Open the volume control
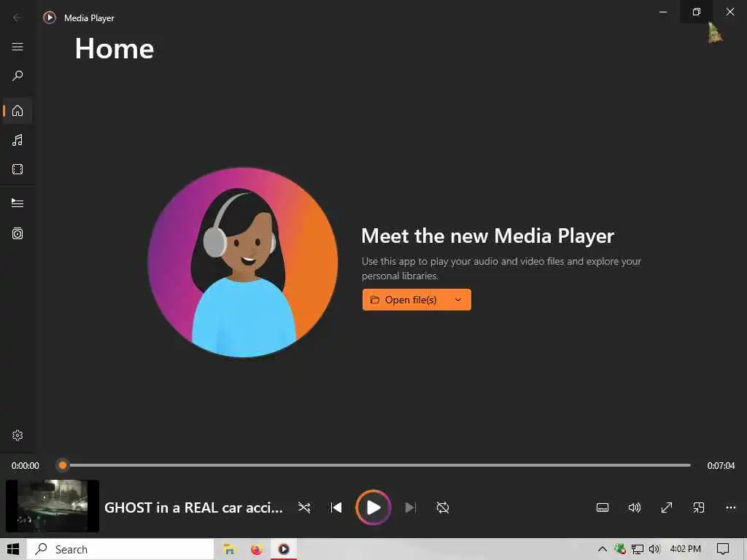Image resolution: width=747 pixels, height=560 pixels. pos(635,507)
